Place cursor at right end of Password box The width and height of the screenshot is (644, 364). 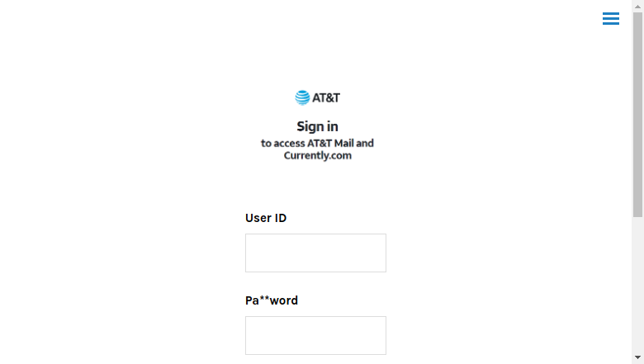pos(382,335)
